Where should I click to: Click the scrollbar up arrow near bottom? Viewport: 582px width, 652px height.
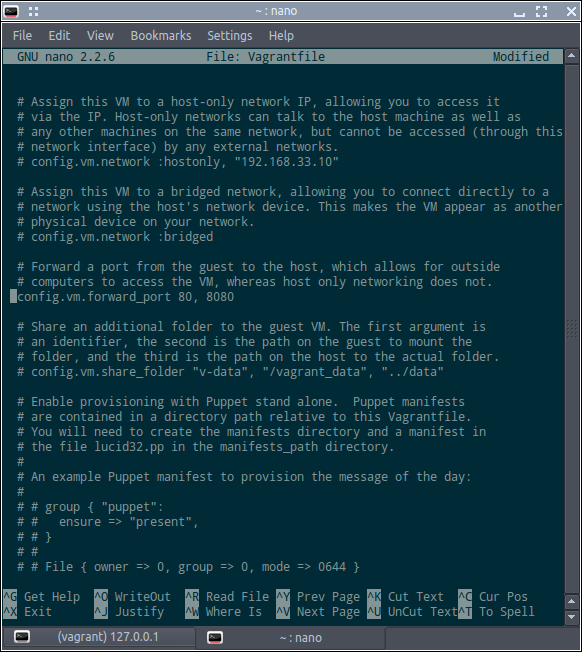pos(572,601)
